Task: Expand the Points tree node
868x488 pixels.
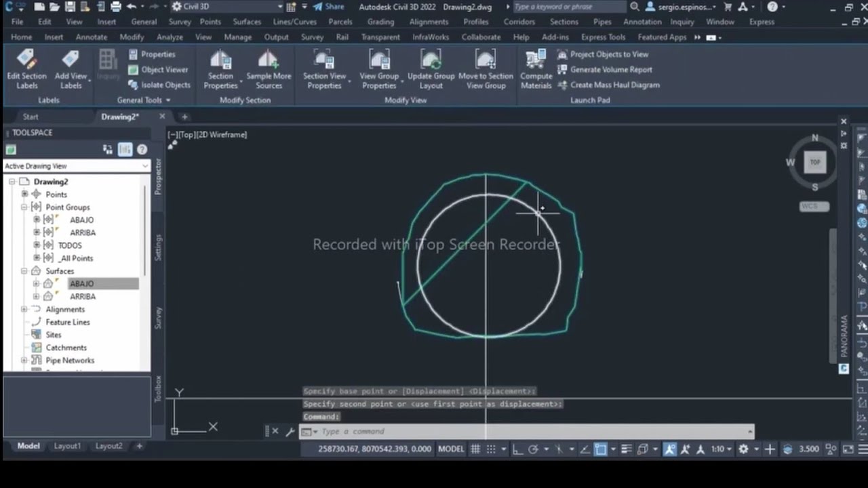Action: (24, 195)
